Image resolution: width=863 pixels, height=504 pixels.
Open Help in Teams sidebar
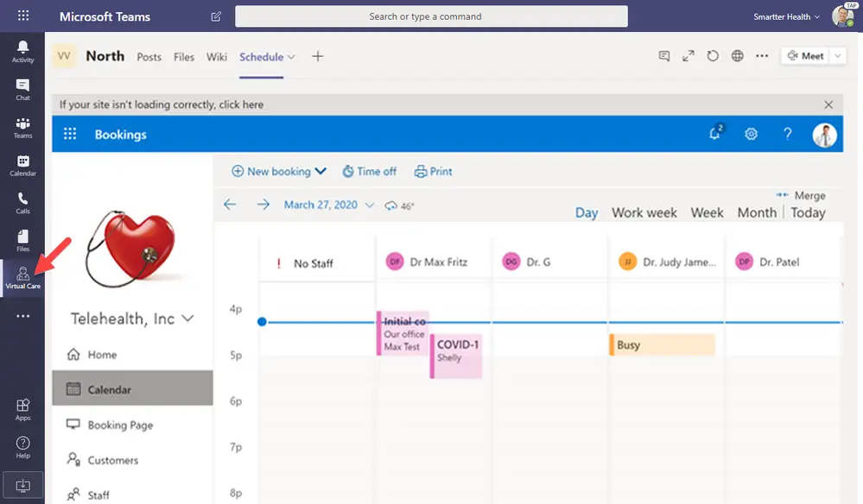tap(22, 447)
